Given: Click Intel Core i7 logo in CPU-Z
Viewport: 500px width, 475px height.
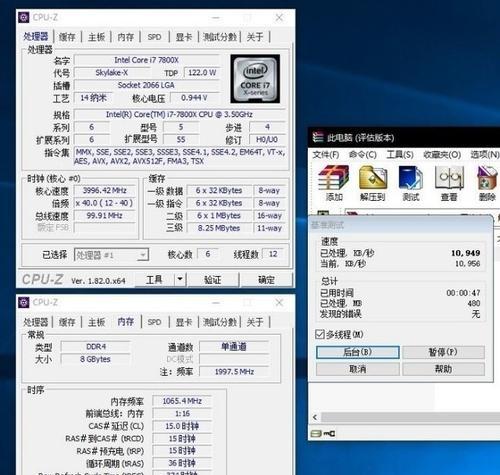Looking at the screenshot, I should pyautogui.click(x=255, y=79).
